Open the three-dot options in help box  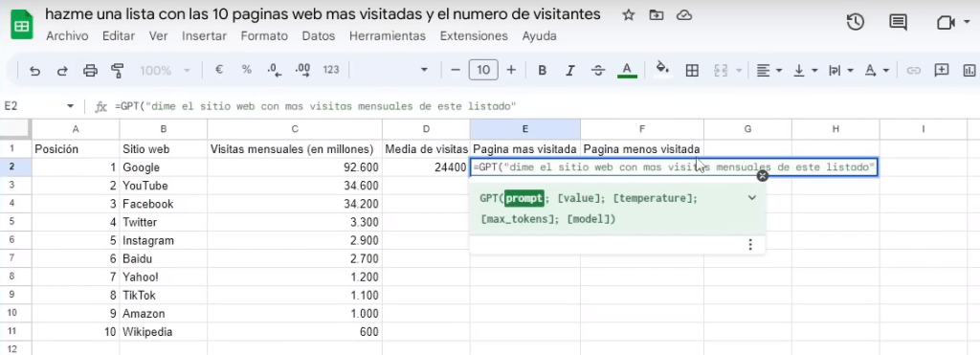pyautogui.click(x=750, y=245)
